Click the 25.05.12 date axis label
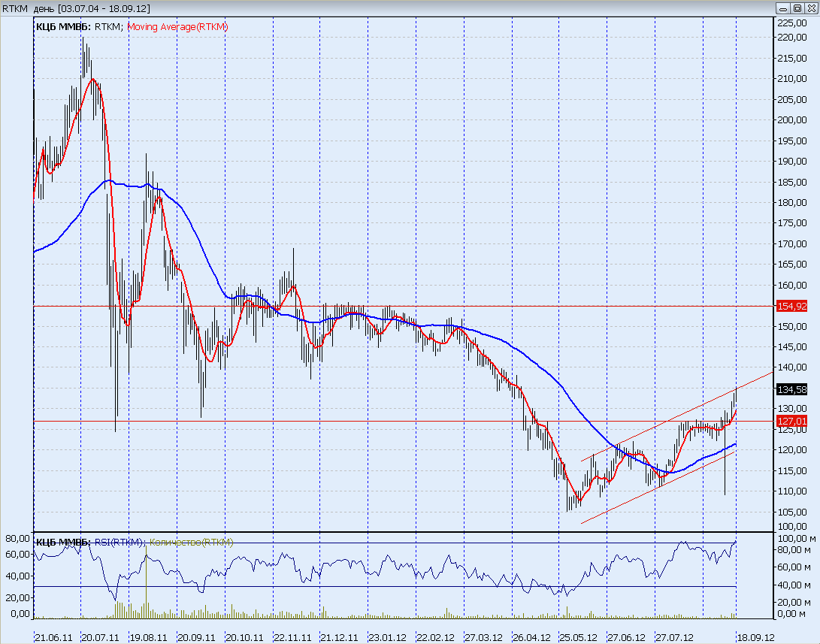This screenshot has height=644, width=820. [579, 638]
